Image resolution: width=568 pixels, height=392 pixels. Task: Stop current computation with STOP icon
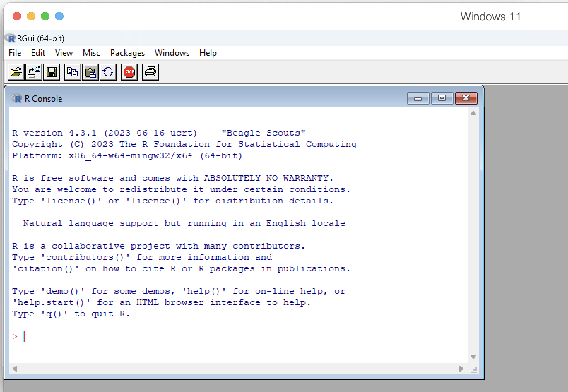click(129, 72)
